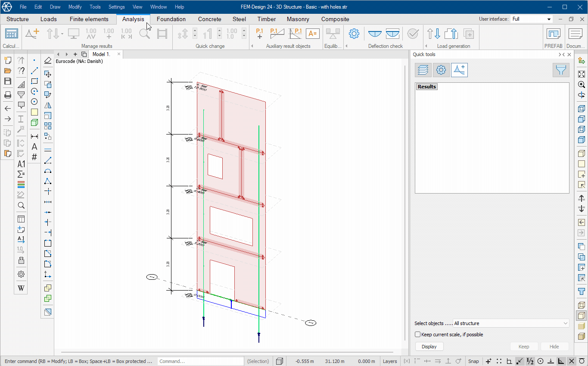Click the load generation up-down arrows icon
The width and height of the screenshot is (588, 366).
[x=433, y=34]
